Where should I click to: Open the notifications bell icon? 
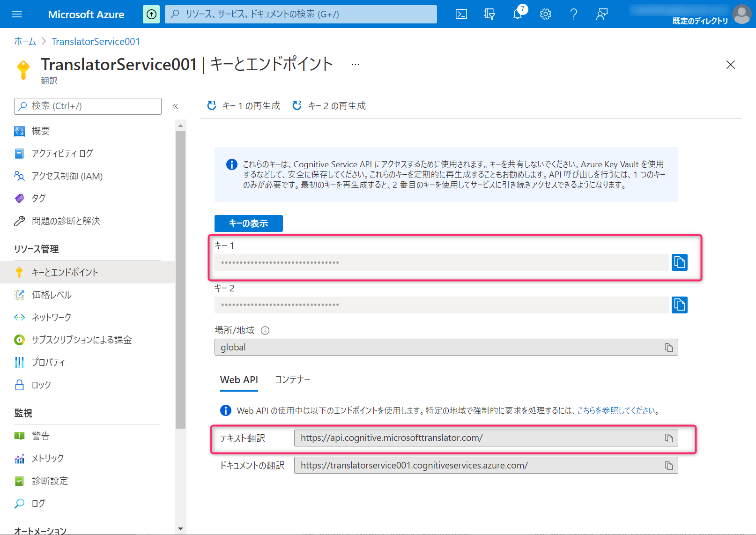517,14
